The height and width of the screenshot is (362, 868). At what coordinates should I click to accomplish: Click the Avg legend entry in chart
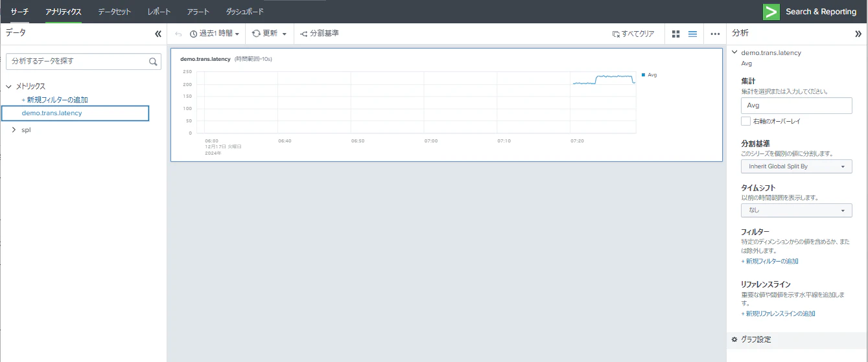coord(649,75)
